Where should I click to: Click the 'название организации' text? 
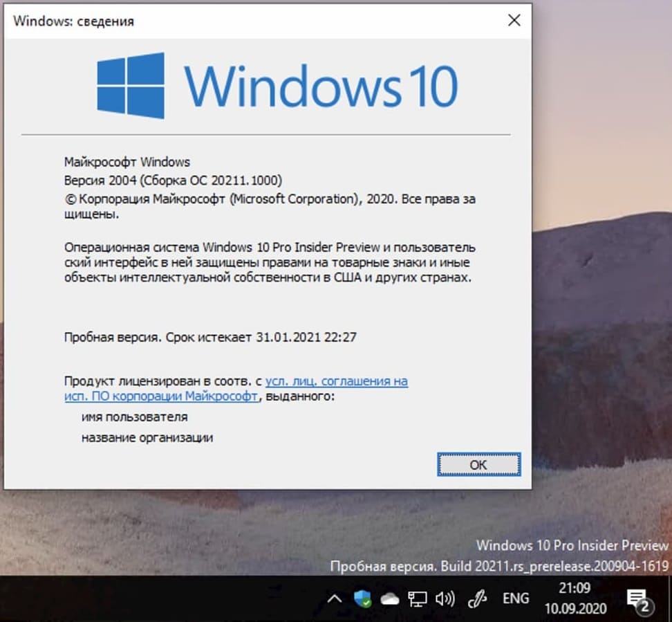point(147,437)
